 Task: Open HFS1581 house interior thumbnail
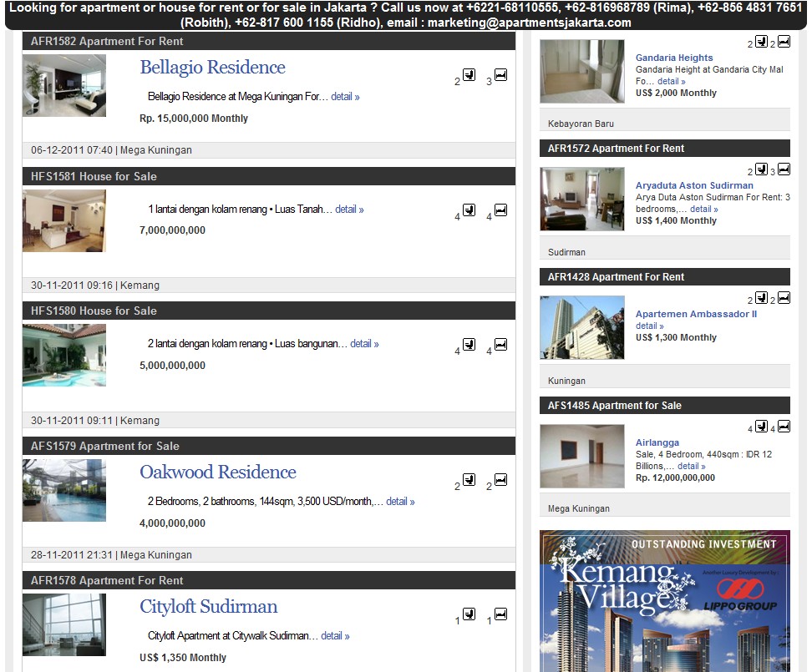(64, 220)
